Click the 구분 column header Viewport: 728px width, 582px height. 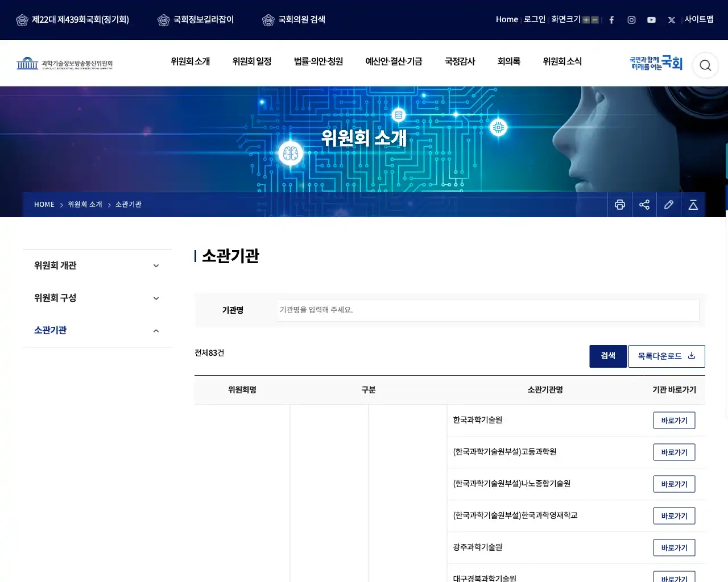(369, 390)
